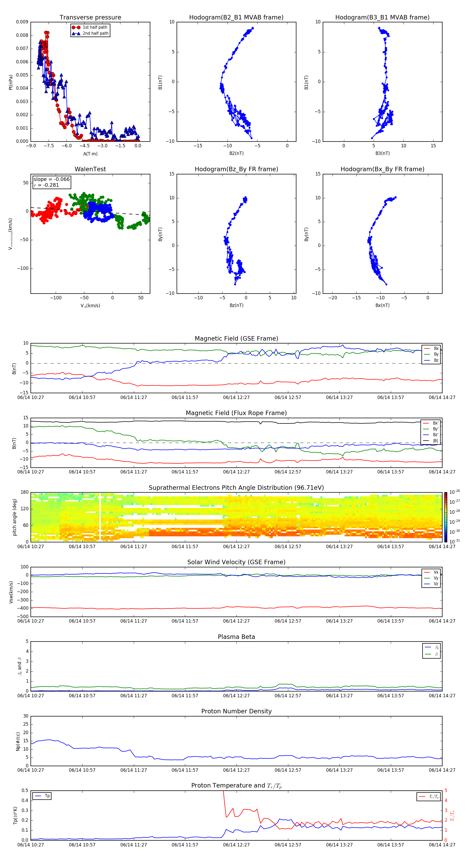Screen dimensions: 473x868
Task: Click 'Hodogram(B2_B1 MVAB frame)' title
Action: (236, 18)
